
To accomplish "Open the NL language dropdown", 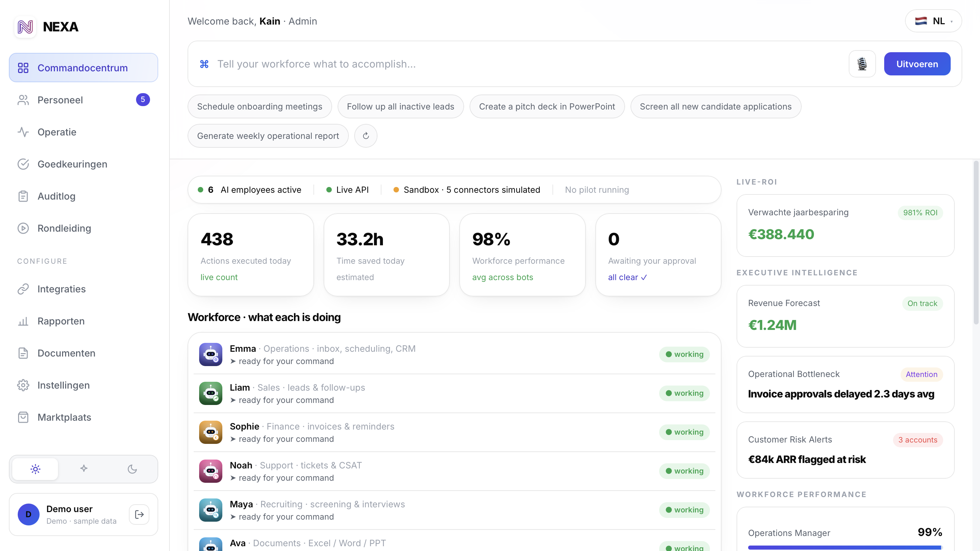I will [933, 21].
